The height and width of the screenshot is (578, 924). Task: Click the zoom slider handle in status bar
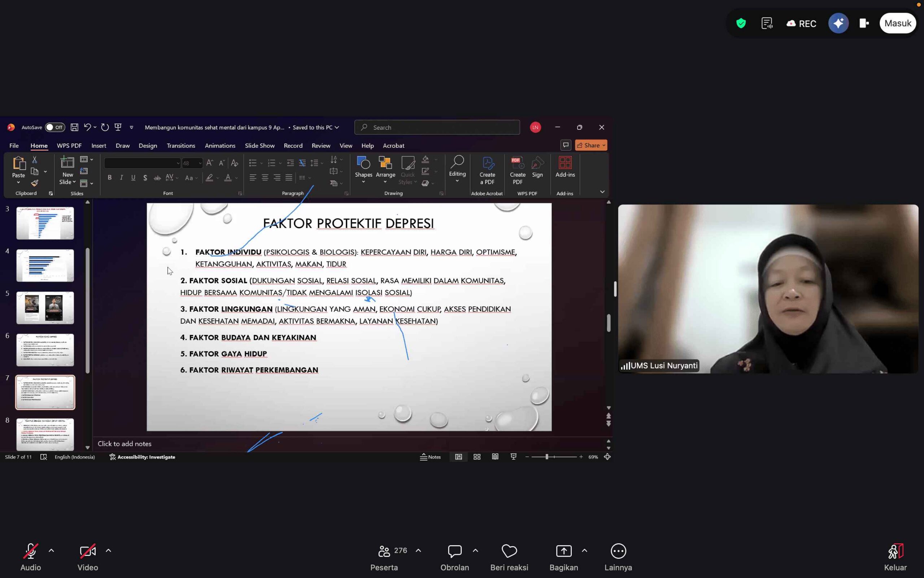(x=547, y=457)
